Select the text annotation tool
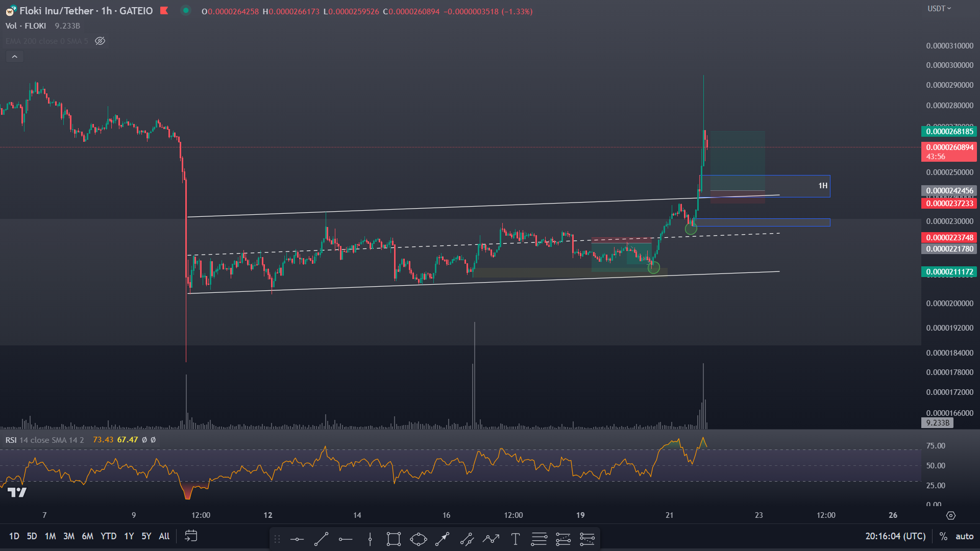The image size is (980, 551). pyautogui.click(x=515, y=539)
